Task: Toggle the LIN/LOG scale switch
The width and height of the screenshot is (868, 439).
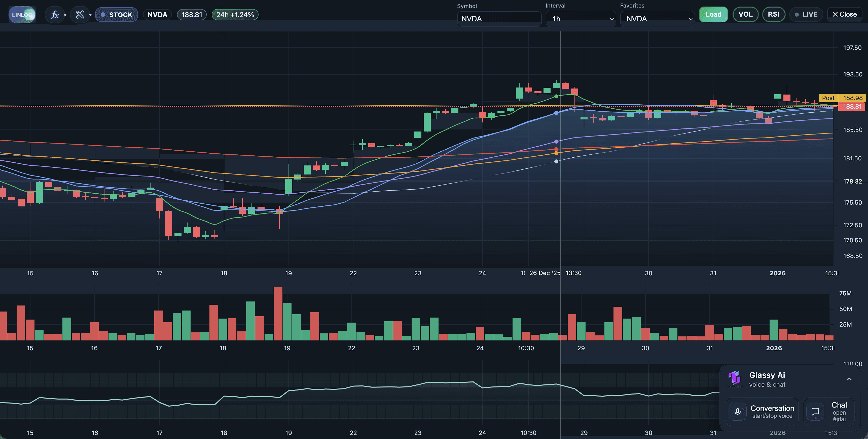Action: (22, 15)
